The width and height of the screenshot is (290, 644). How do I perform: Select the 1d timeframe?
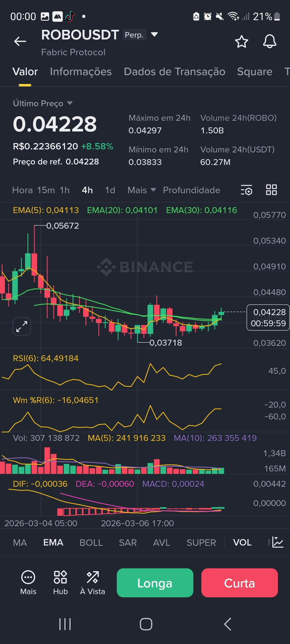(x=110, y=190)
